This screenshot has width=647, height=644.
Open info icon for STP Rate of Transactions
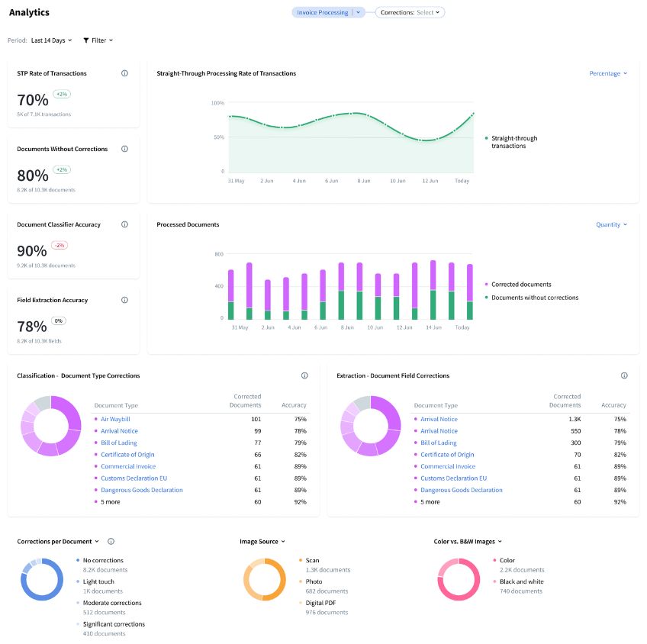[x=124, y=73]
